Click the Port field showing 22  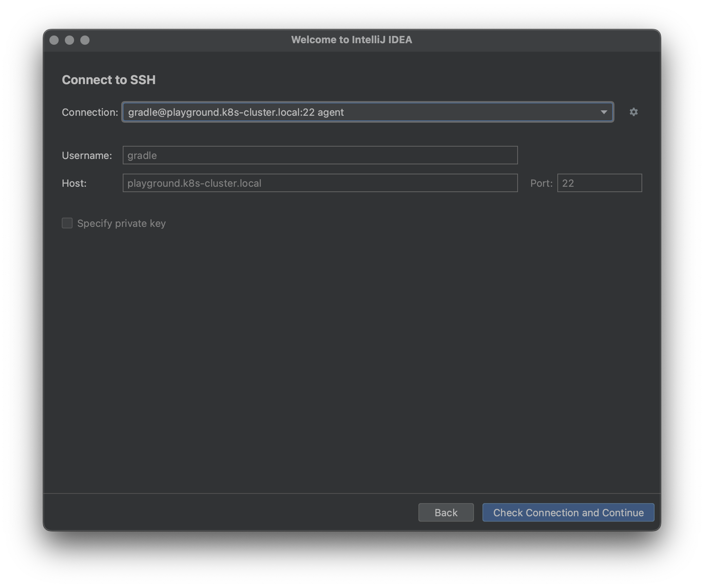[x=599, y=183]
